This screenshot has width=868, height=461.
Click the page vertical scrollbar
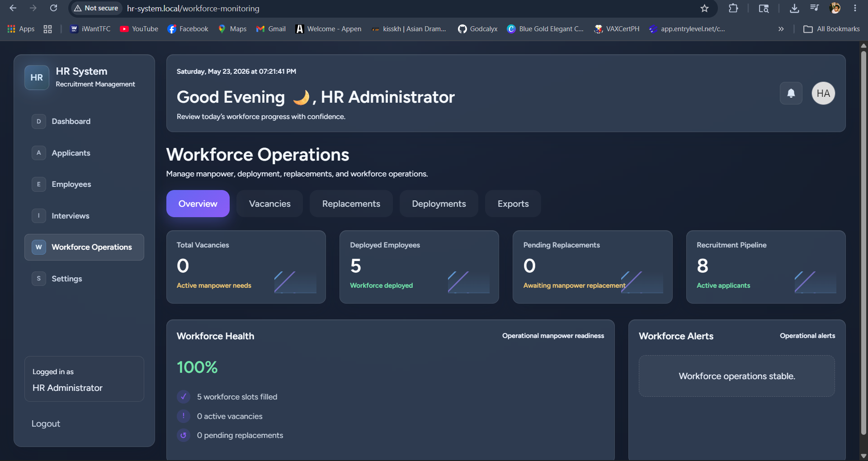coord(863,242)
